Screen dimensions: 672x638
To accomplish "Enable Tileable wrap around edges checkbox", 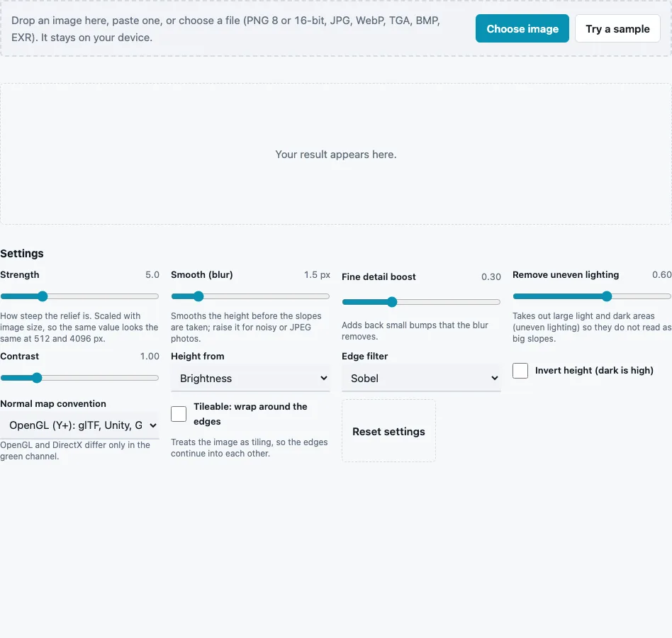I will 179,414.
